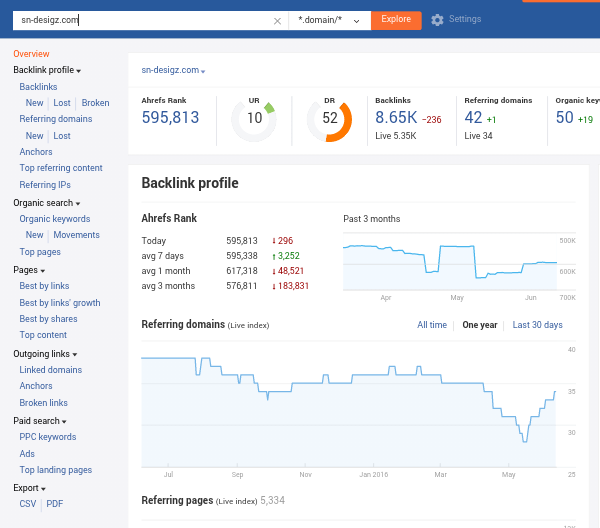Go to Top referring content

[x=61, y=168]
